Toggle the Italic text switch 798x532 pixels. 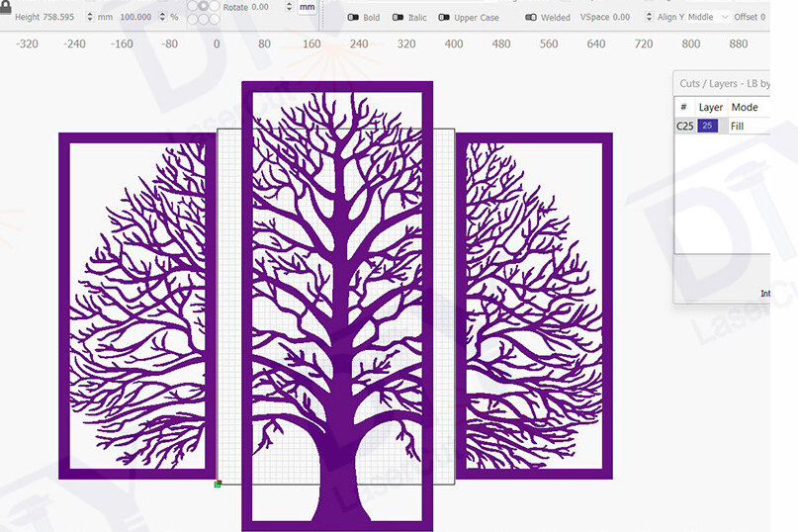(x=398, y=18)
